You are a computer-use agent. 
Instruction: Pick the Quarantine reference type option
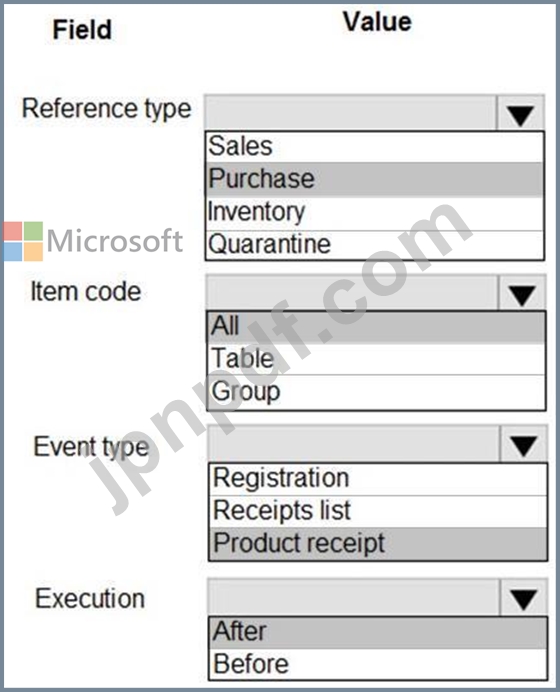[375, 244]
